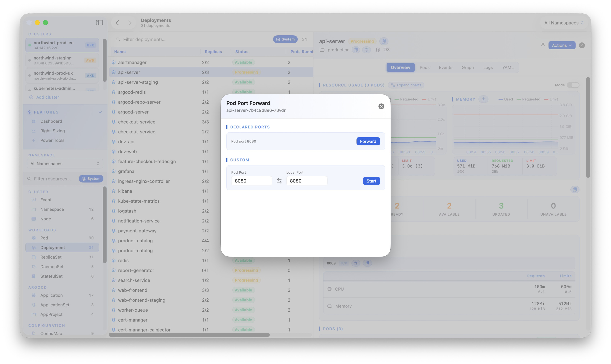
Task: Select the ingress-nginx-controller deployment row
Action: click(x=165, y=181)
